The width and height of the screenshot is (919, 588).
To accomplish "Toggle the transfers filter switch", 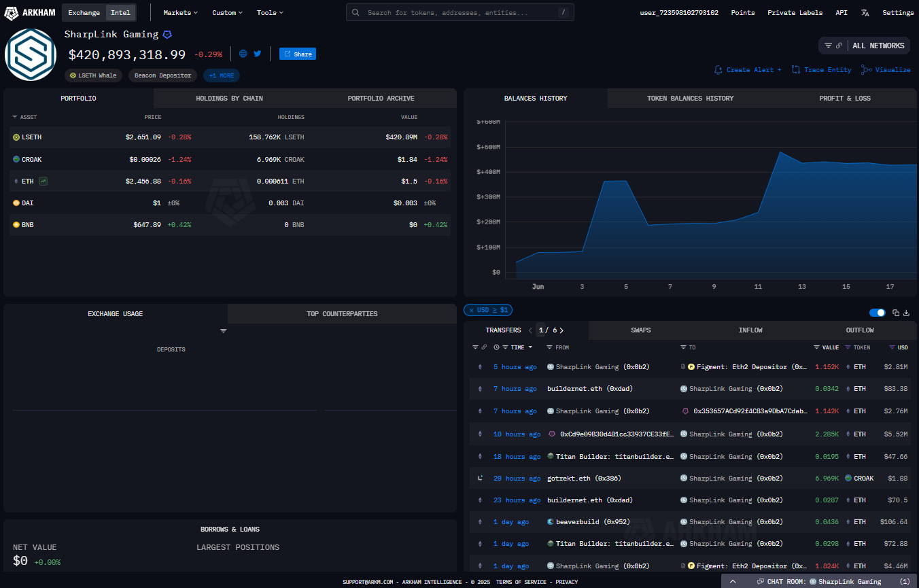I will pos(878,313).
